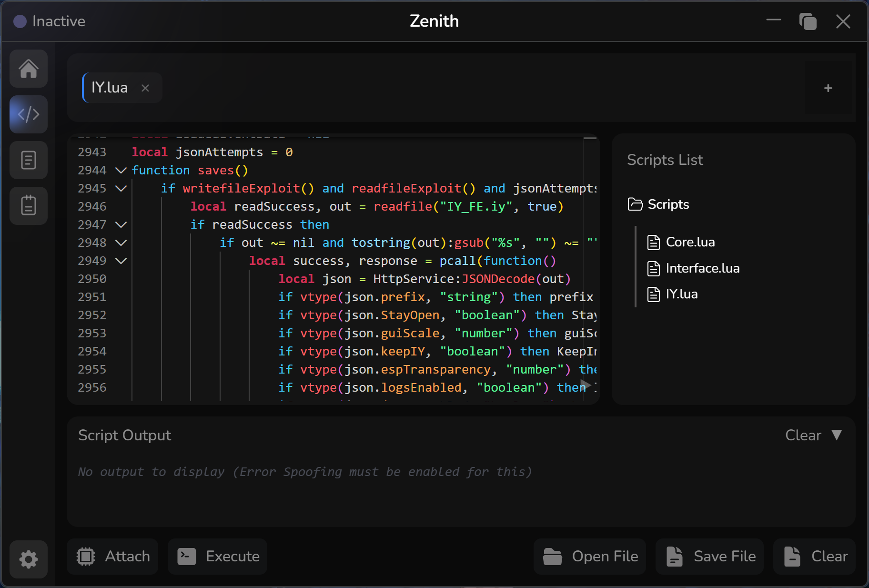Screen dimensions: 869x588
Task: Click 'json.espTransparency' on line 2955
Action: (x=417, y=369)
